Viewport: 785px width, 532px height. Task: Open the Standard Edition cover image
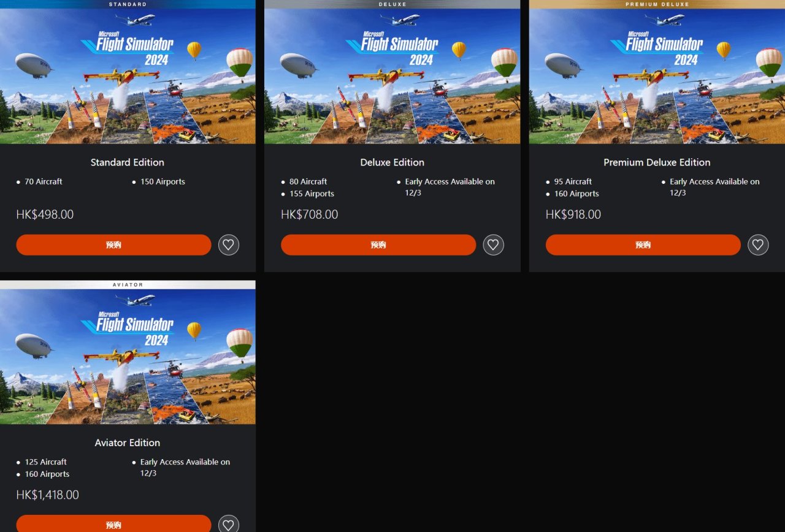(x=128, y=76)
